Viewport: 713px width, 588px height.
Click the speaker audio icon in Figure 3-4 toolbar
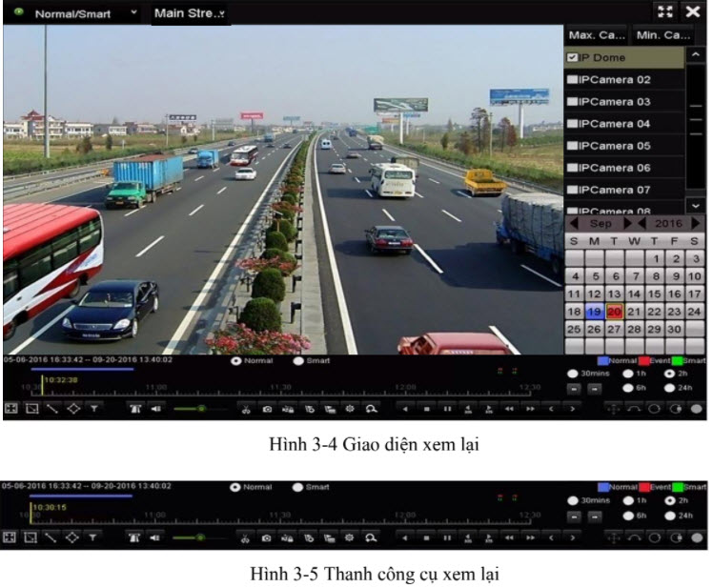(x=157, y=408)
